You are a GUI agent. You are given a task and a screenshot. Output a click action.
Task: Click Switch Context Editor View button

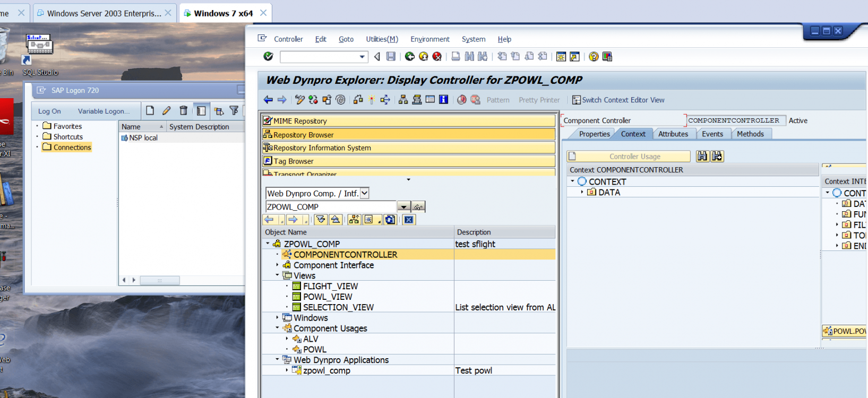pyautogui.click(x=618, y=100)
